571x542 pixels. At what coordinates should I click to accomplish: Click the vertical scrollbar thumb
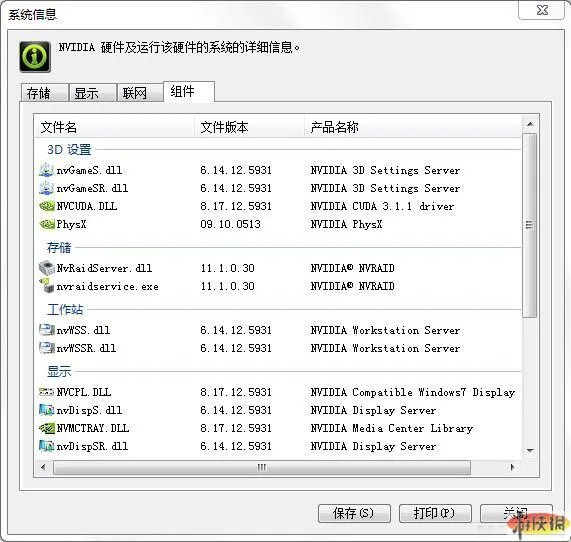pyautogui.click(x=530, y=225)
